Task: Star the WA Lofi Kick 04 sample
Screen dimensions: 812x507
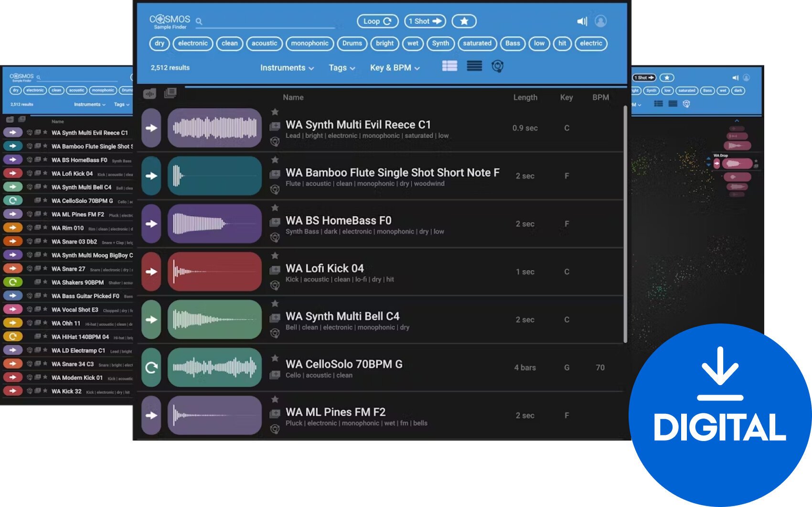Action: click(275, 256)
